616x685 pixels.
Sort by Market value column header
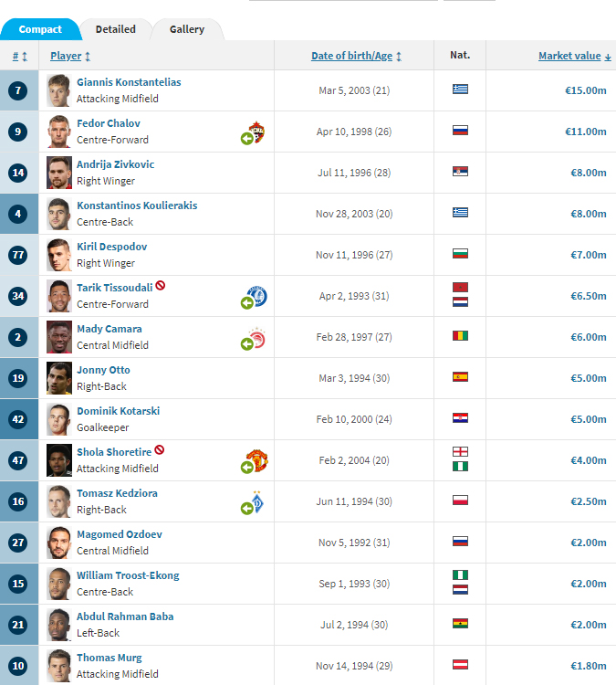pos(574,56)
